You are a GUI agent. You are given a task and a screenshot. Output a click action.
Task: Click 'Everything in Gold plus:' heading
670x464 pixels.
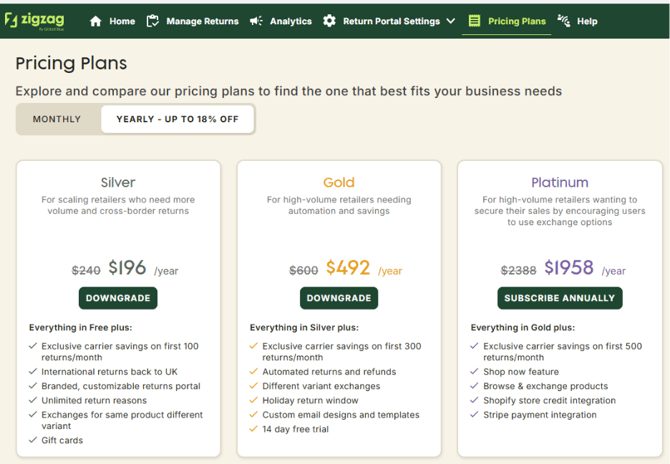pyautogui.click(x=523, y=328)
